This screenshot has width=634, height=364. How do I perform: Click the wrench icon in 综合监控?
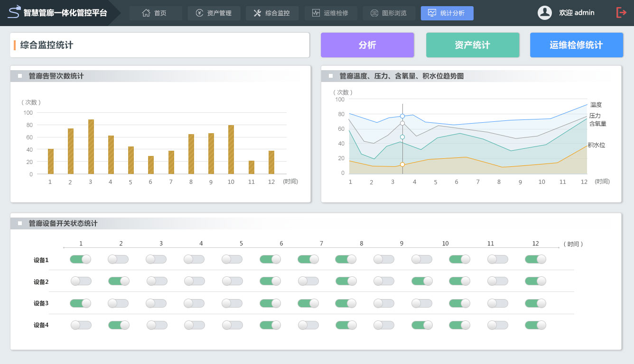[x=257, y=13]
